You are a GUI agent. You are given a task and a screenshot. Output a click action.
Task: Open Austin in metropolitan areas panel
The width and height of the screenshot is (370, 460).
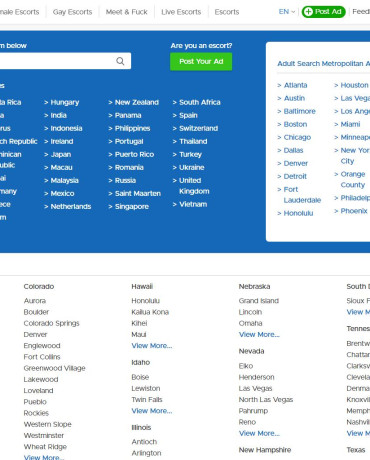294,98
